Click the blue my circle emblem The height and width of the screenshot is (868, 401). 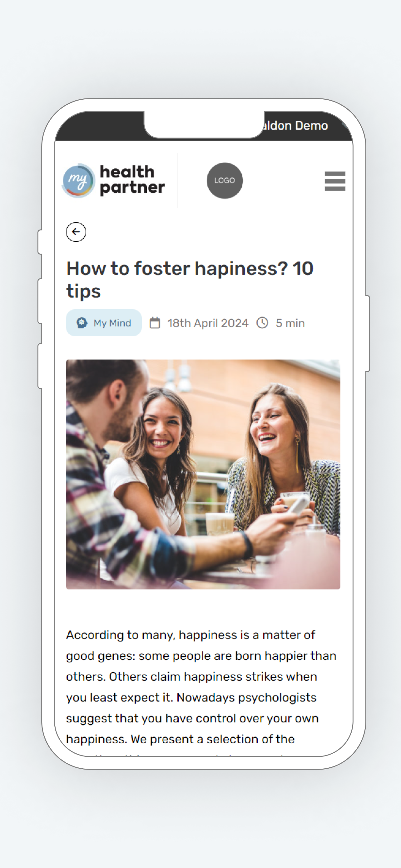[78, 181]
